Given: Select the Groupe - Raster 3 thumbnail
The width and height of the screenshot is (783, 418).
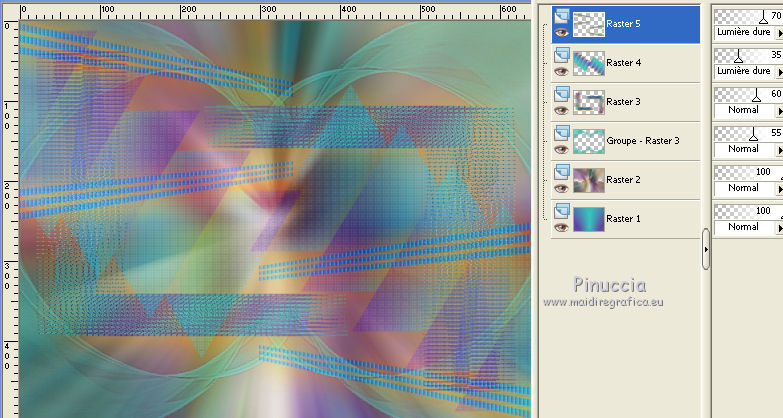Looking at the screenshot, I should (x=589, y=141).
